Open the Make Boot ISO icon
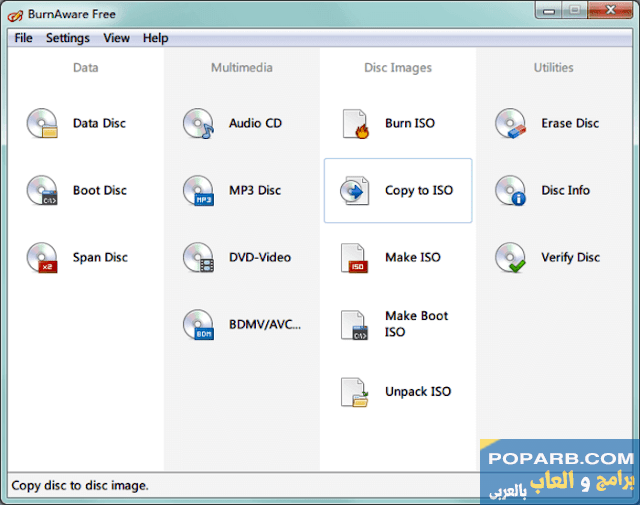 [355, 325]
